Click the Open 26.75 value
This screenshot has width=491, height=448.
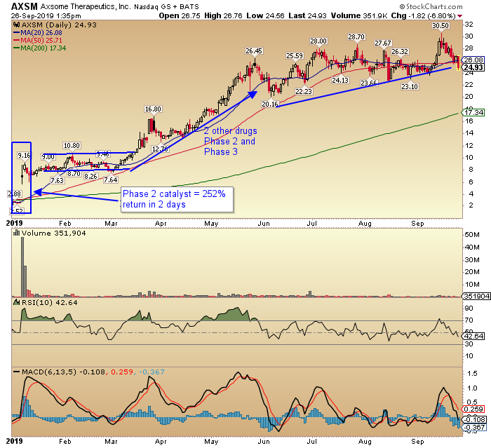[180, 15]
